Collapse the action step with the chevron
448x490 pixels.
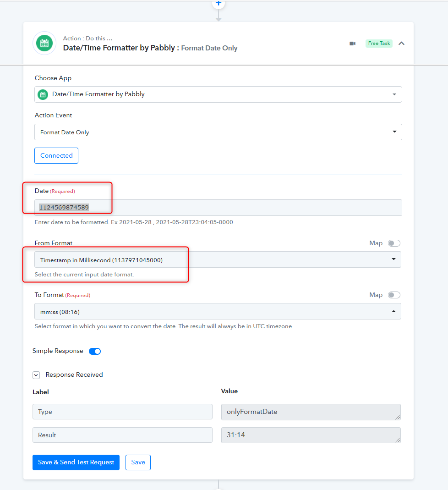[x=401, y=44]
